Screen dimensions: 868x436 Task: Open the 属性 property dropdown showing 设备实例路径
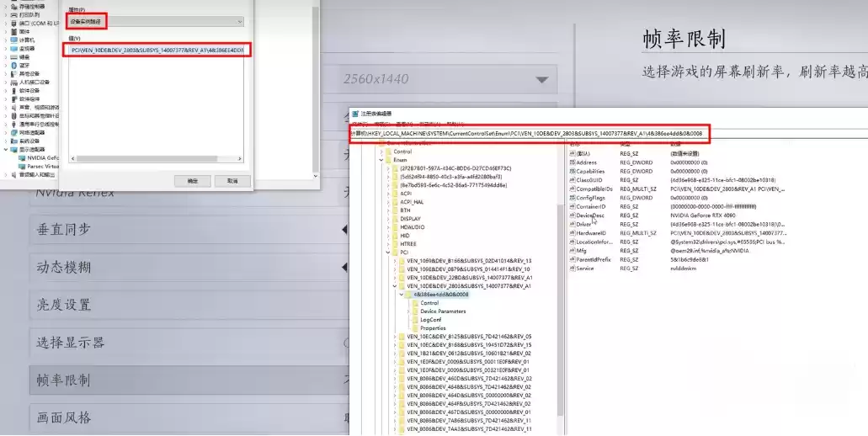(156, 21)
